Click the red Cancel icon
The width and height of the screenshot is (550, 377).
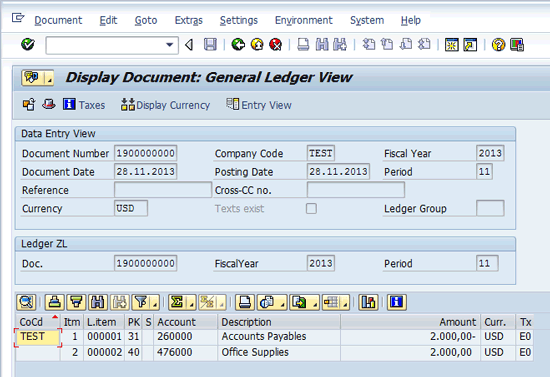tap(276, 45)
